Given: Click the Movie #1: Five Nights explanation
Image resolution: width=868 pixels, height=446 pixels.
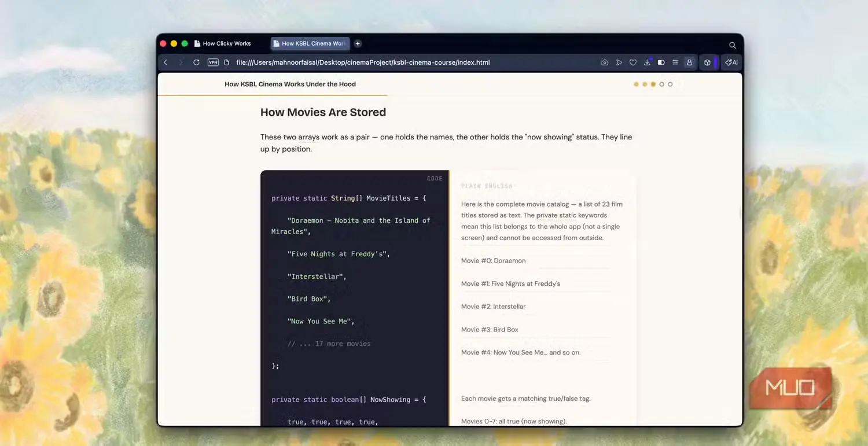Looking at the screenshot, I should [510, 284].
